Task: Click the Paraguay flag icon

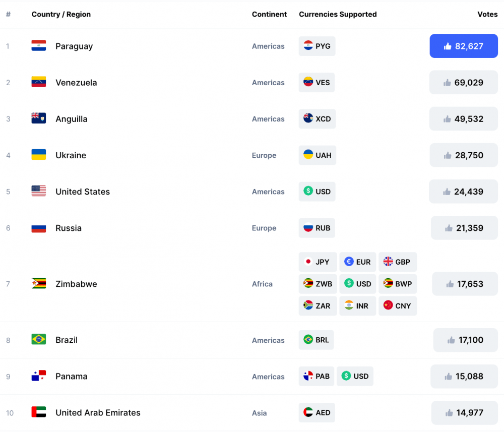Action: click(39, 46)
